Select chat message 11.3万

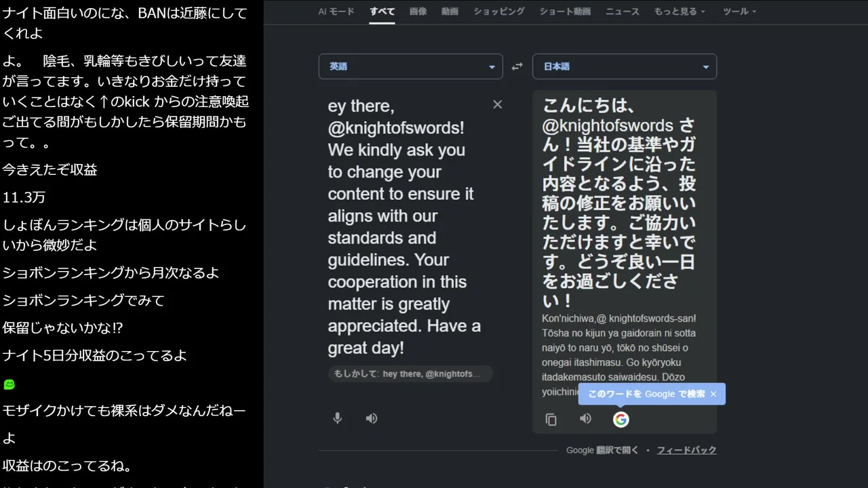pos(24,197)
